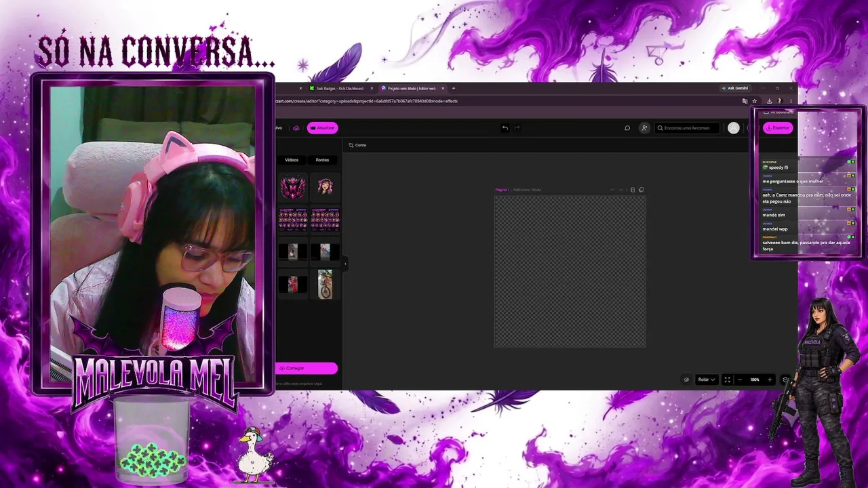868x488 pixels.
Task: Toggle the hide-interface eye icon
Action: coord(686,380)
